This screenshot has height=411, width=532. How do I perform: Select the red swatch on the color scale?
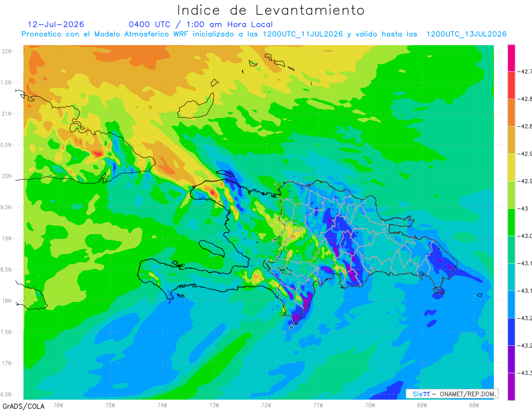[x=511, y=85]
